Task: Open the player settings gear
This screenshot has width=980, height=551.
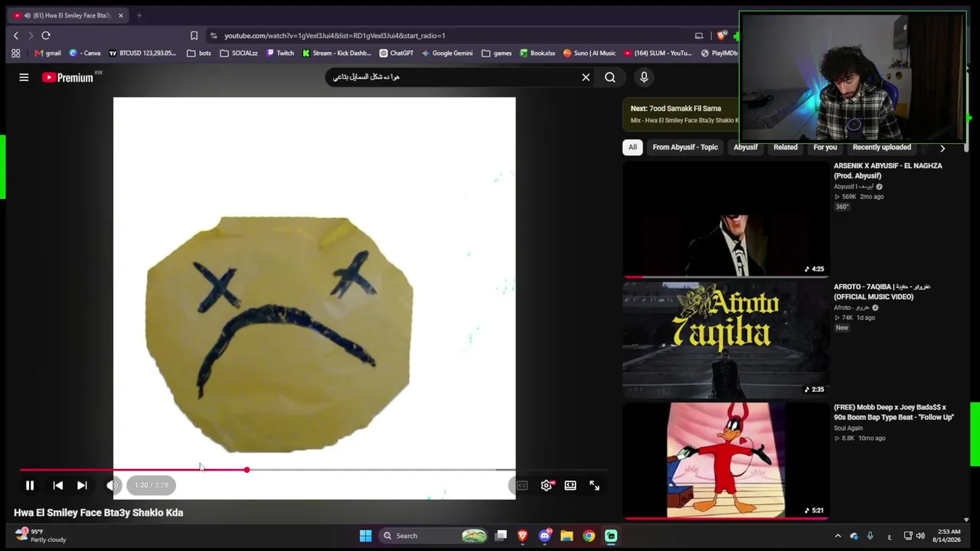Action: click(x=547, y=485)
